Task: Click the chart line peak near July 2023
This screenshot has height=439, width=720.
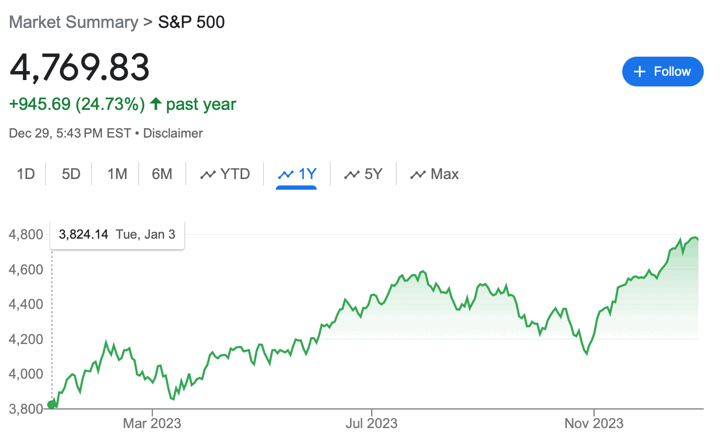Action: pyautogui.click(x=423, y=272)
